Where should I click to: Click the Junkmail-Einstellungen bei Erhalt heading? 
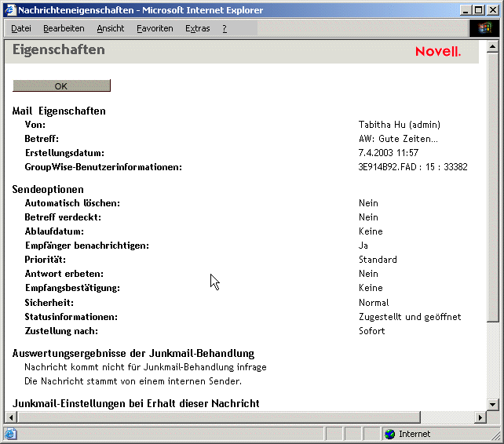pos(136,403)
